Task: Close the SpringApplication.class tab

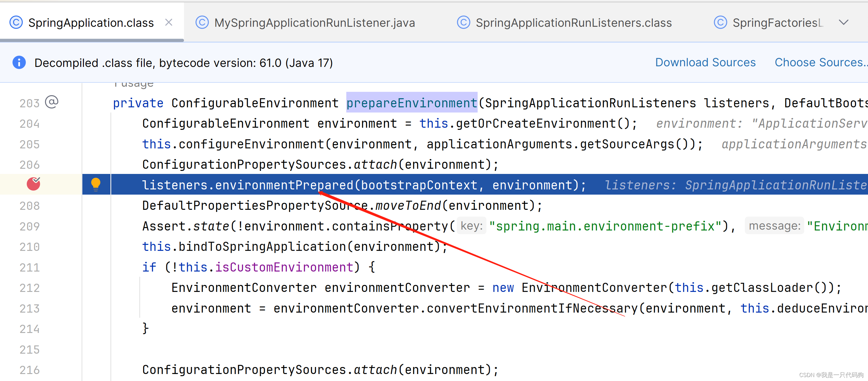Action: [x=169, y=22]
